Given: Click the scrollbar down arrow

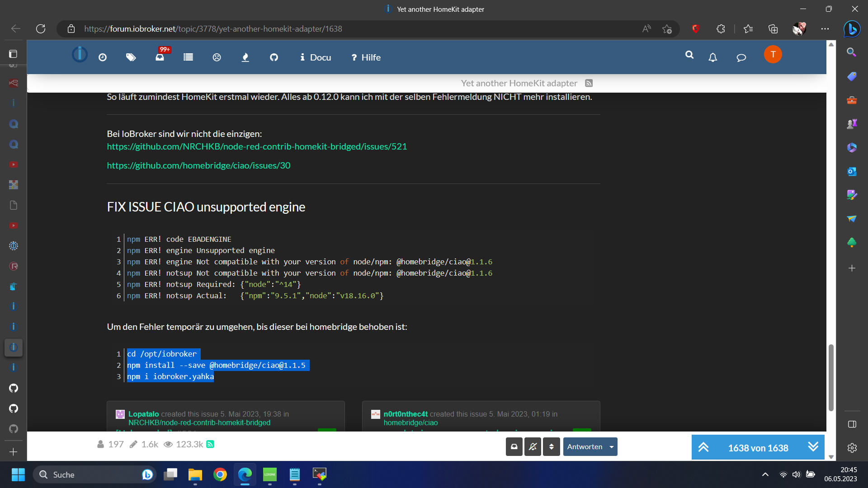Looking at the screenshot, I should (831, 456).
